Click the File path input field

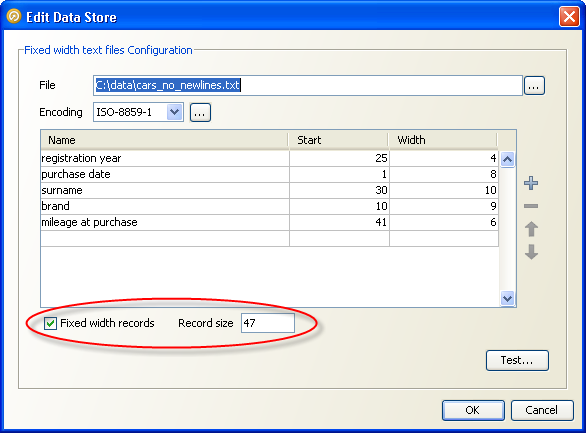click(x=308, y=86)
